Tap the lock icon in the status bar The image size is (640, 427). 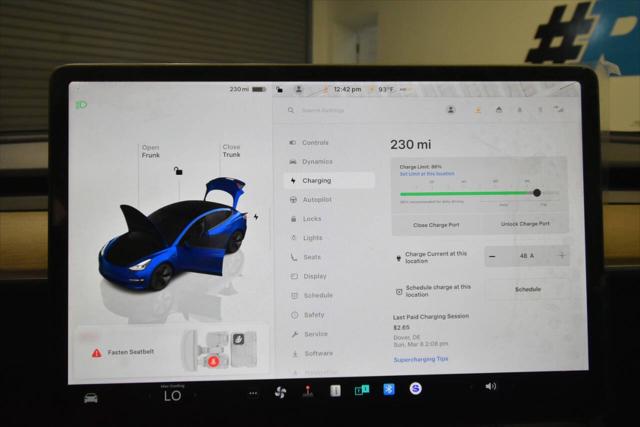point(280,89)
